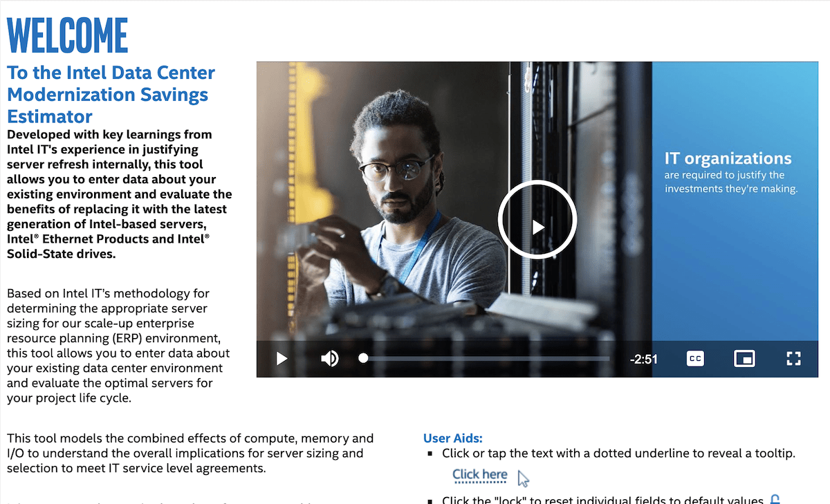Click the WELCOME title text
This screenshot has width=830, height=504.
(x=67, y=34)
